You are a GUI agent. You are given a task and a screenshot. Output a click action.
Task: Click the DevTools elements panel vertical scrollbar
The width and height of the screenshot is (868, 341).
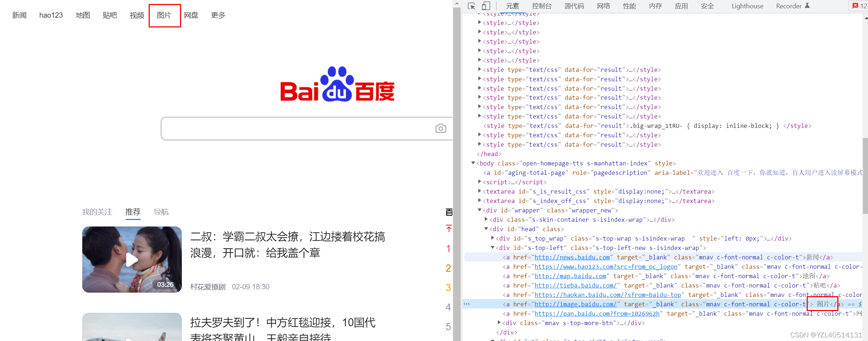(x=865, y=176)
